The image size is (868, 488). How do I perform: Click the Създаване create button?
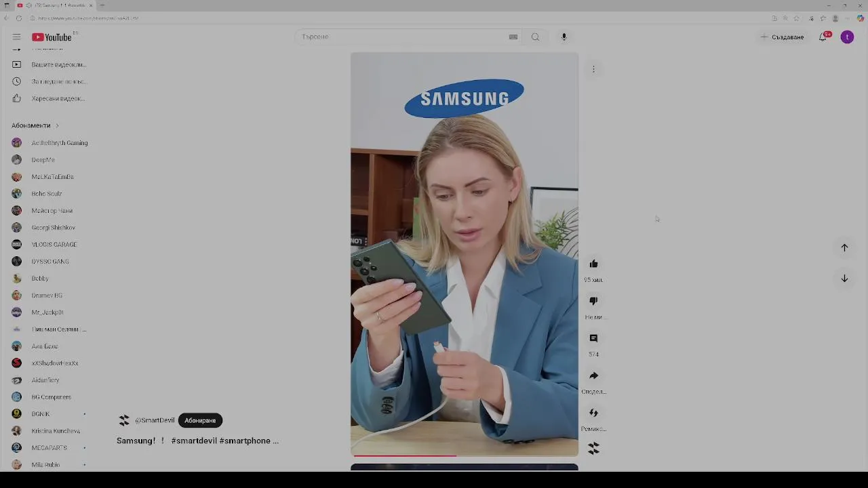783,37
